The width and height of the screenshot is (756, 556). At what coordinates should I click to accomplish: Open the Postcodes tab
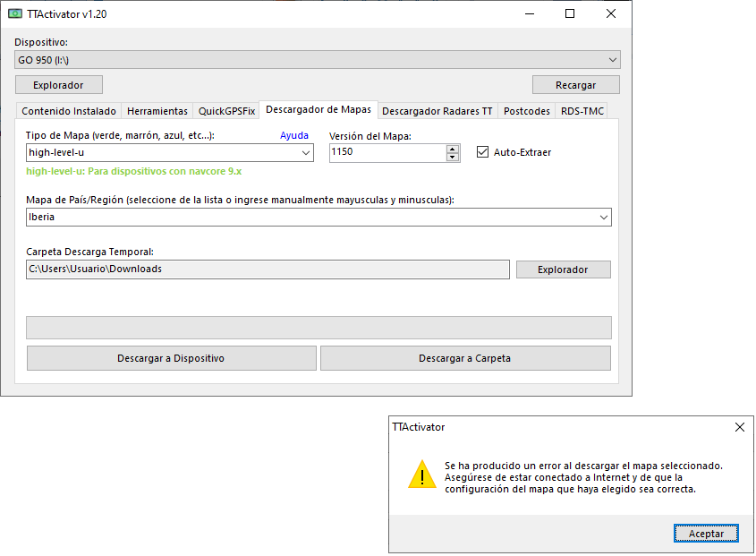(526, 111)
